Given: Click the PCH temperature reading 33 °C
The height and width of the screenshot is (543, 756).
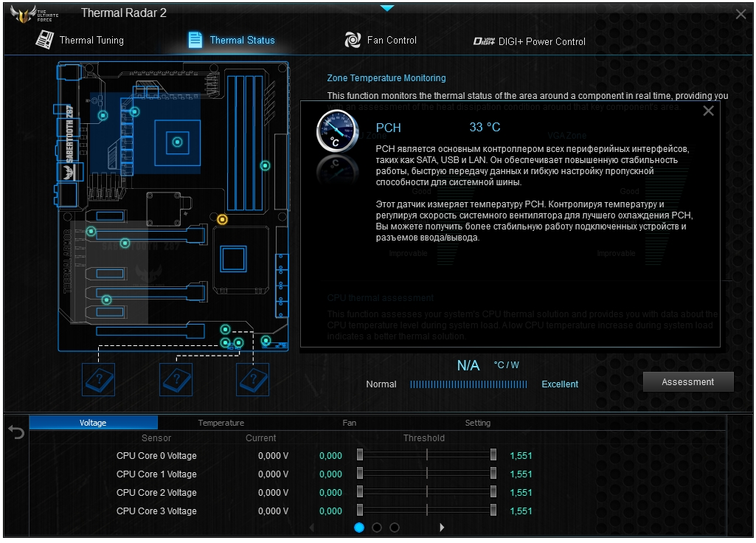Looking at the screenshot, I should pos(485,128).
